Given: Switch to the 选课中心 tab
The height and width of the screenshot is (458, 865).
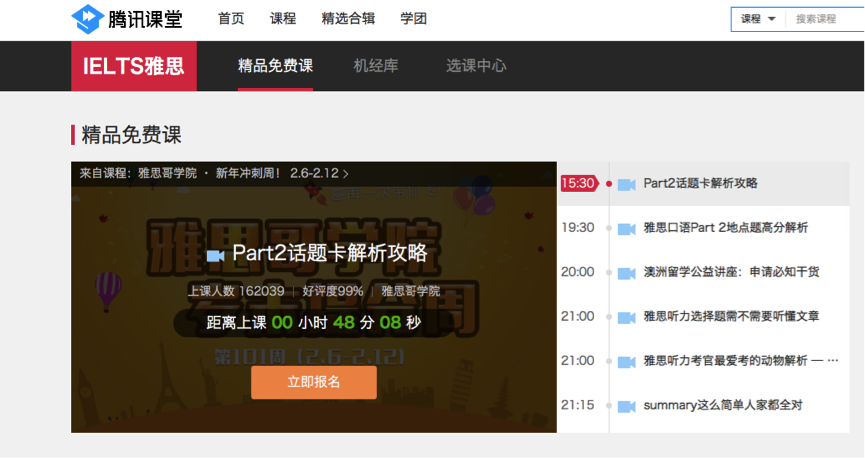Looking at the screenshot, I should point(476,66).
